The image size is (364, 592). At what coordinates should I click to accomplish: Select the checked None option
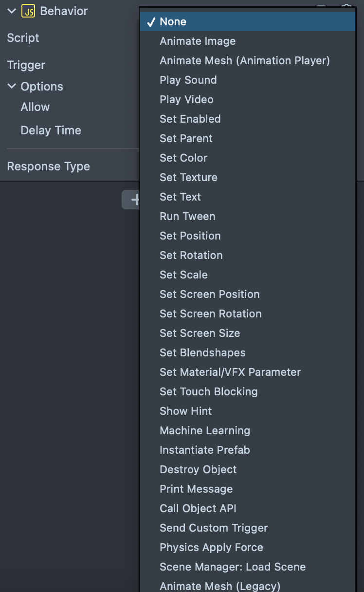[x=173, y=21]
